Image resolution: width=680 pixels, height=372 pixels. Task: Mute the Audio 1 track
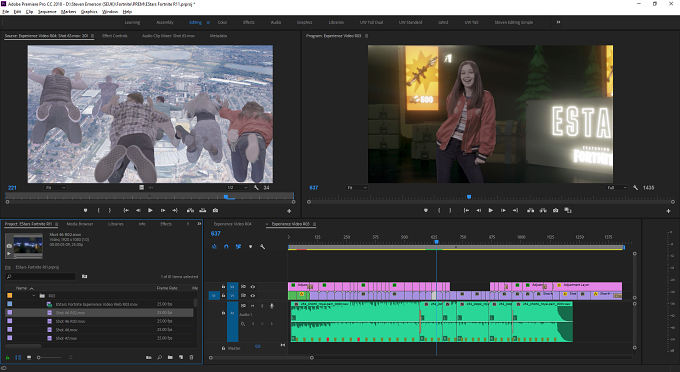(253, 306)
